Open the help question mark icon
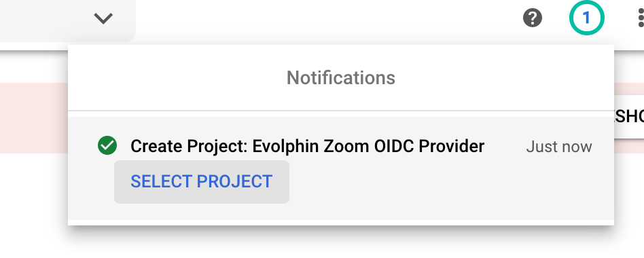 point(533,18)
